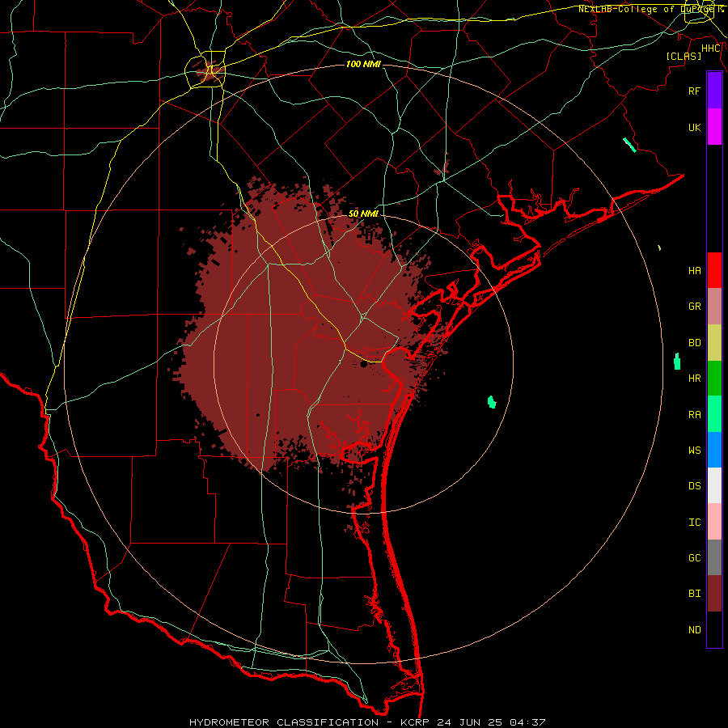Click the HR legend label
The height and width of the screenshot is (728, 728).
tap(694, 379)
